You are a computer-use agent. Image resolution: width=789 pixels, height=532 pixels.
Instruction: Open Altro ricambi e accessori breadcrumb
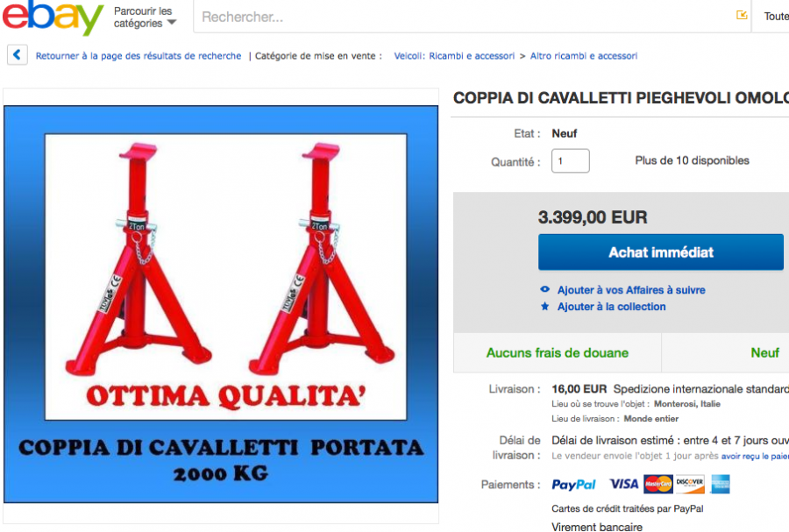pyautogui.click(x=584, y=56)
